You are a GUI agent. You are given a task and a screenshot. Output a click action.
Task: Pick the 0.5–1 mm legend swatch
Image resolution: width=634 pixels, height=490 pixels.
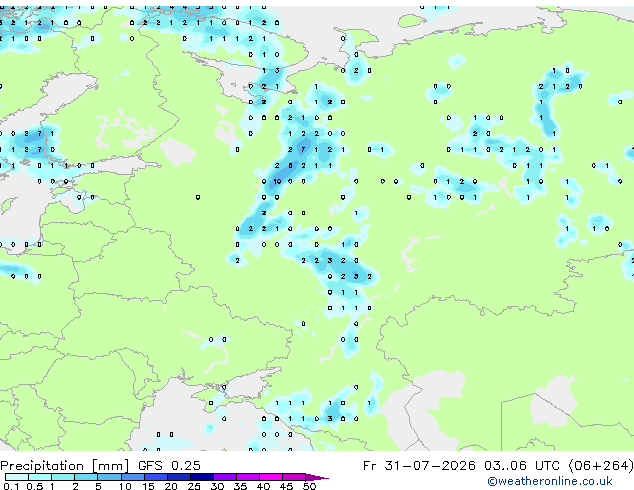pyautogui.click(x=40, y=477)
